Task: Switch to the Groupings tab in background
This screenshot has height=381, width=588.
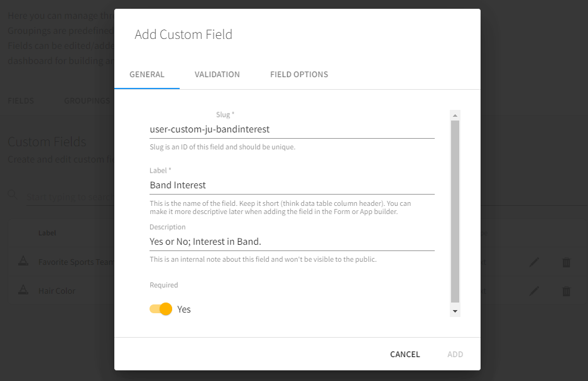Action: pyautogui.click(x=87, y=100)
